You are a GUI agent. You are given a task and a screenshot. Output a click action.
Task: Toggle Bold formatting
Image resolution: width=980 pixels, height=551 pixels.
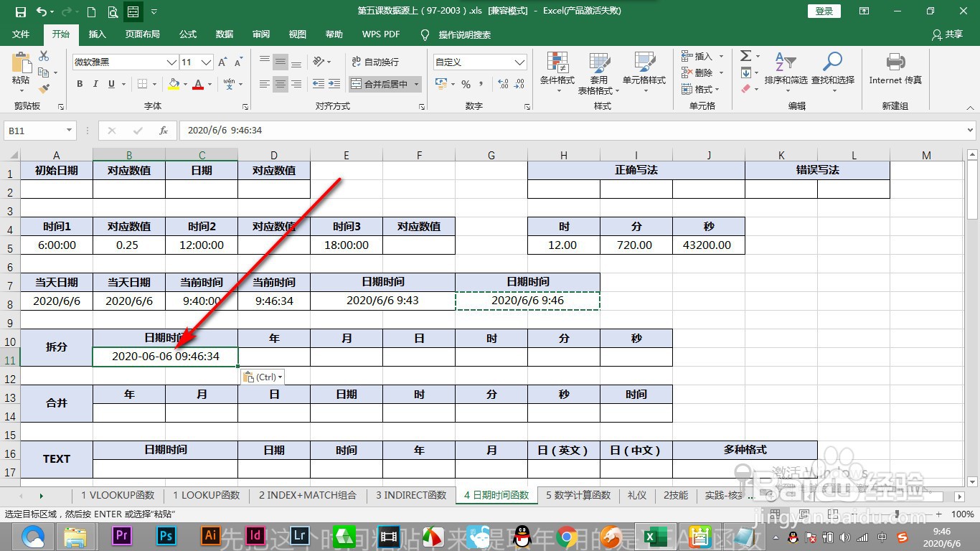(80, 84)
